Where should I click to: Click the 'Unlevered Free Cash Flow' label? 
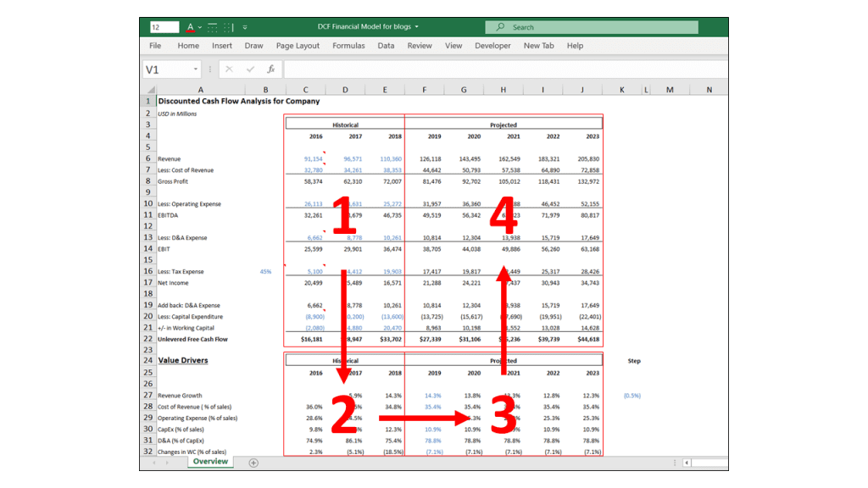coord(192,339)
